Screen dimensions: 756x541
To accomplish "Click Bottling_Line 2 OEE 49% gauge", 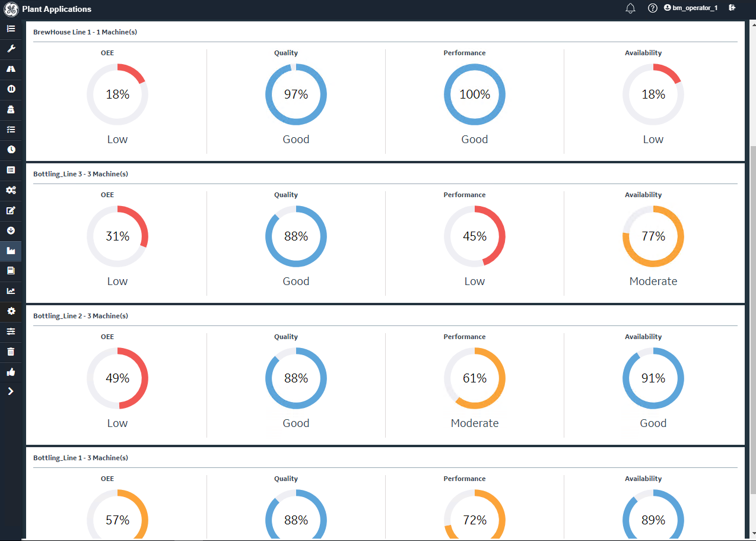I will 117,378.
